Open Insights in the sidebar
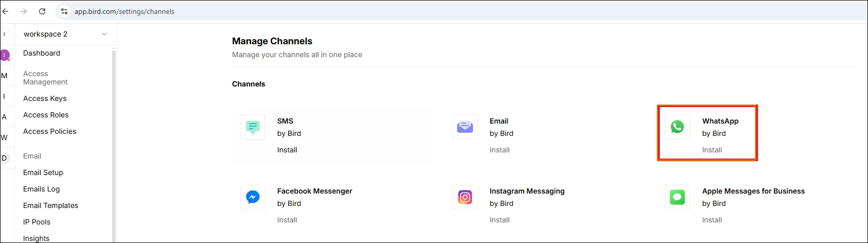The image size is (868, 243). click(36, 238)
